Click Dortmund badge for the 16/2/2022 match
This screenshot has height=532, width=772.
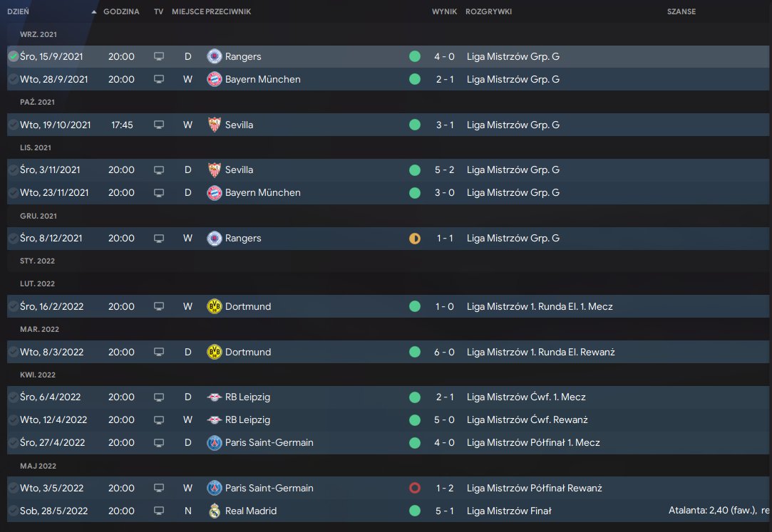[x=214, y=306]
